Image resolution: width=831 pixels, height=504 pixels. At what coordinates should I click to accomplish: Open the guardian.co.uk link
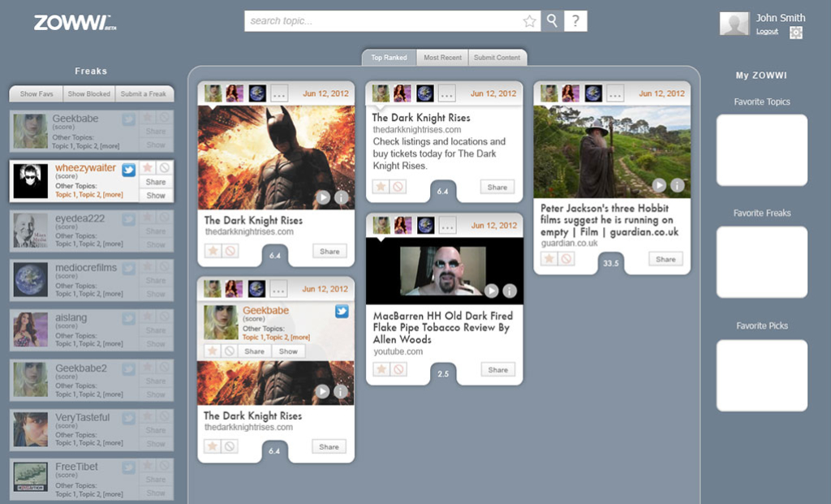(x=569, y=243)
